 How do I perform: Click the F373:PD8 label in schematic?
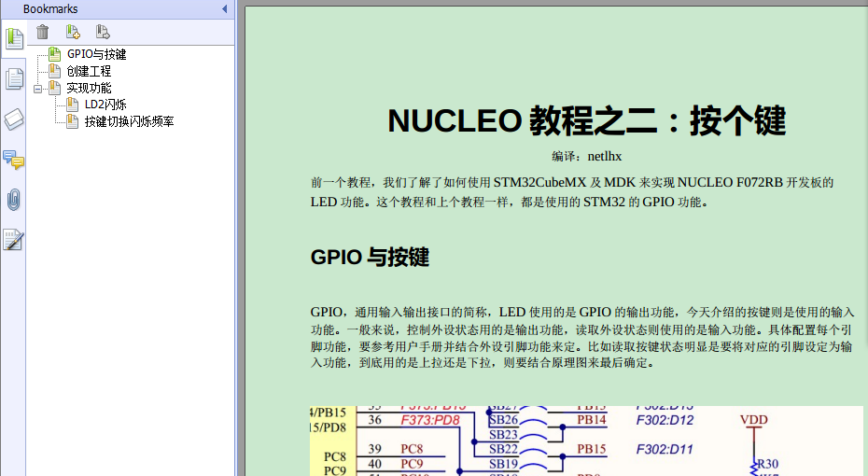tap(430, 420)
